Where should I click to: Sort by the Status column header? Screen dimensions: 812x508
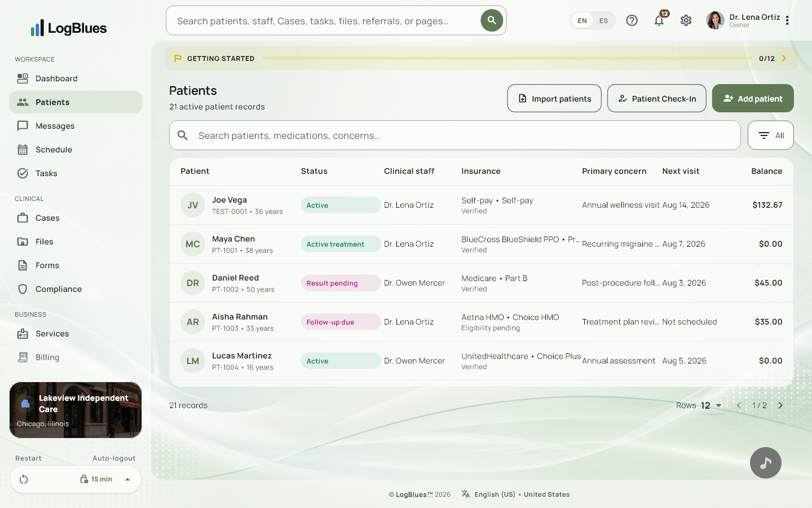click(314, 171)
